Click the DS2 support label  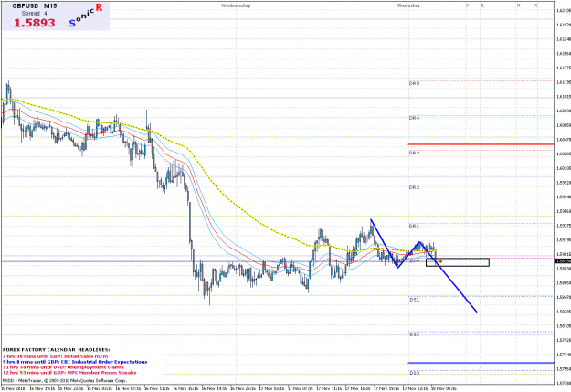pyautogui.click(x=415, y=334)
